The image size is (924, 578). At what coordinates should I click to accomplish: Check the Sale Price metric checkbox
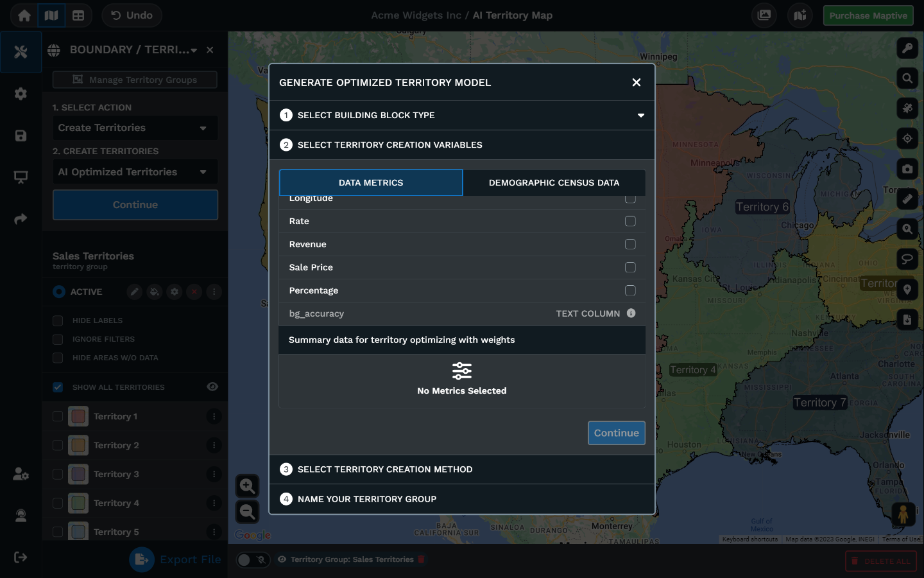(x=630, y=267)
